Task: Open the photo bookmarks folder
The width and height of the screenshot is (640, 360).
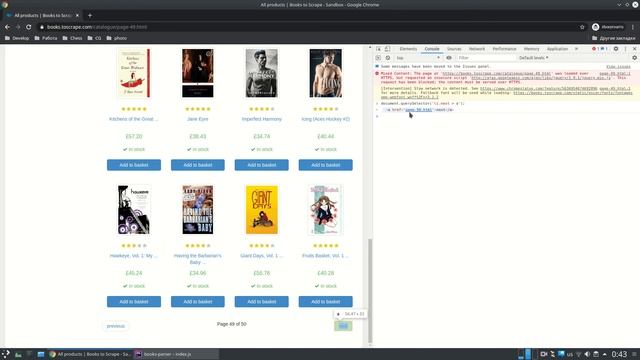Action: coord(117,38)
